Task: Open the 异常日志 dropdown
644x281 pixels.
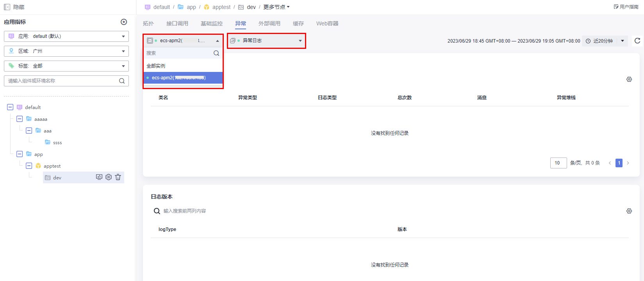Action: click(x=266, y=41)
